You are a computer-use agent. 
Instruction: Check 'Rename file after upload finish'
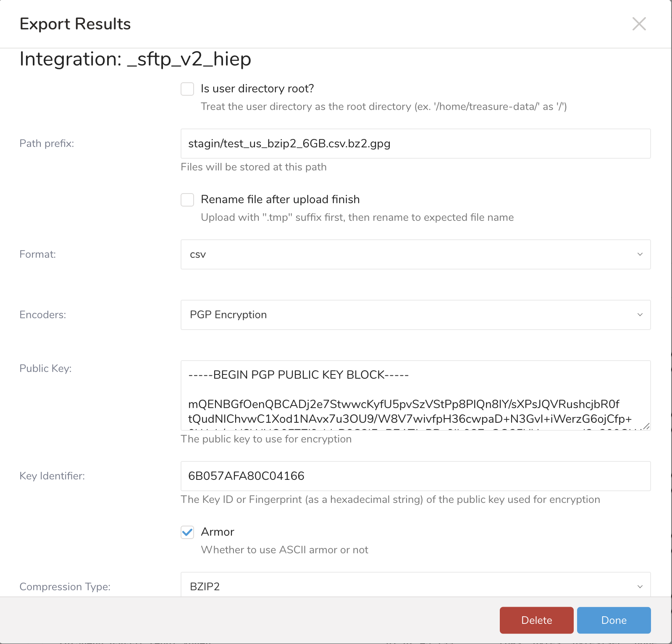187,200
